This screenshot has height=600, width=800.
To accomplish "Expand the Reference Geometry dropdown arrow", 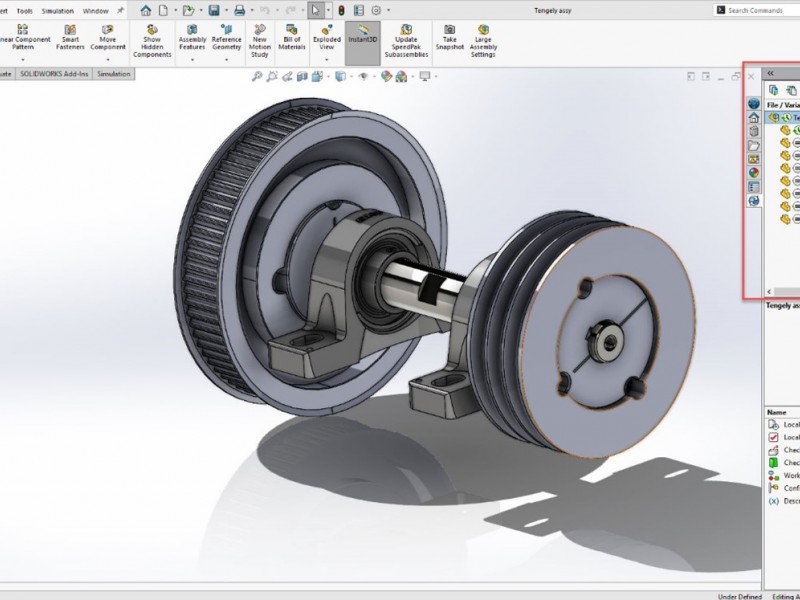I will coord(227,60).
